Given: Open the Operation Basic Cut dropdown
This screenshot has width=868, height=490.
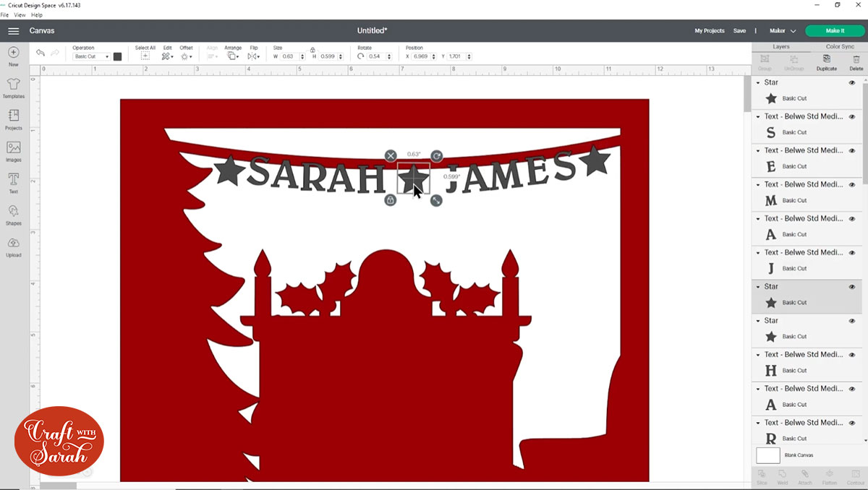Looking at the screenshot, I should pos(91,56).
